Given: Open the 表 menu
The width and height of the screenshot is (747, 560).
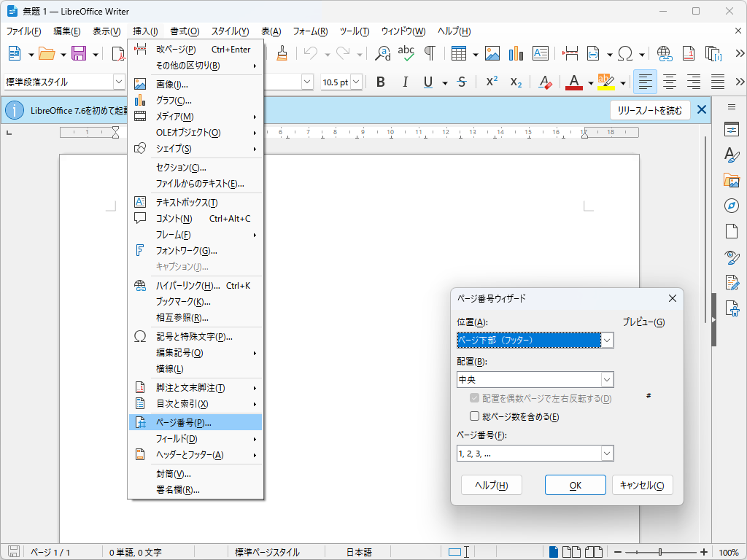Looking at the screenshot, I should pyautogui.click(x=270, y=31).
